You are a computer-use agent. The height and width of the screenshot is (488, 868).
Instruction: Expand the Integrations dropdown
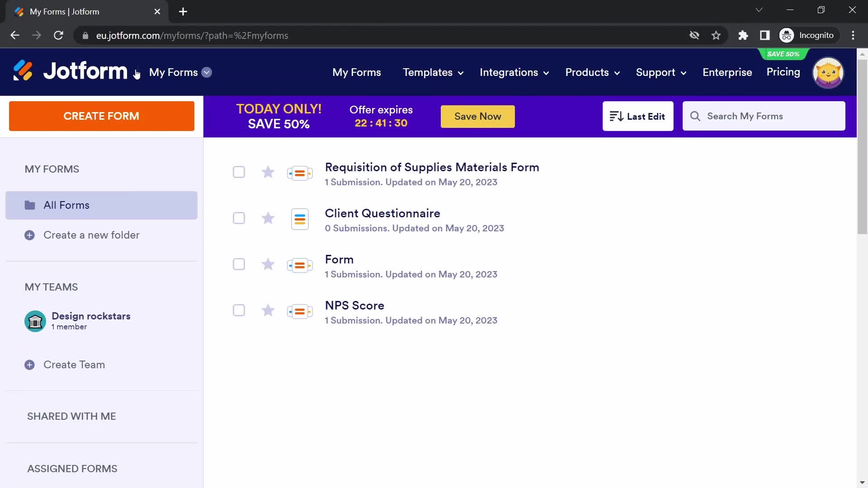(514, 72)
